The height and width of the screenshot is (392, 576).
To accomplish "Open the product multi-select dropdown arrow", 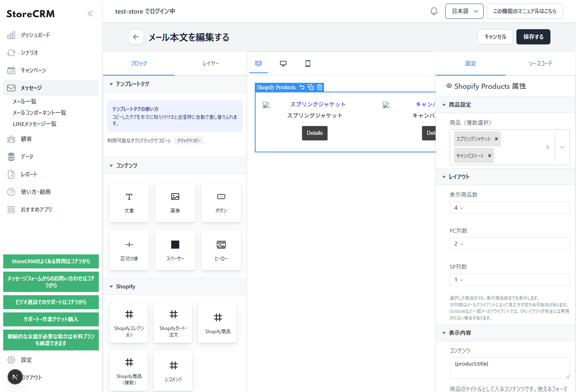I will pos(562,147).
